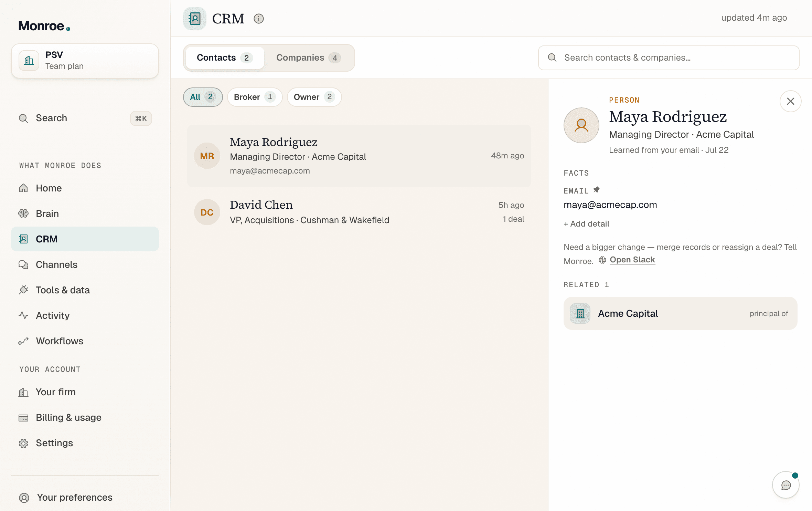Filter contacts by Broker
The image size is (812, 511).
255,97
